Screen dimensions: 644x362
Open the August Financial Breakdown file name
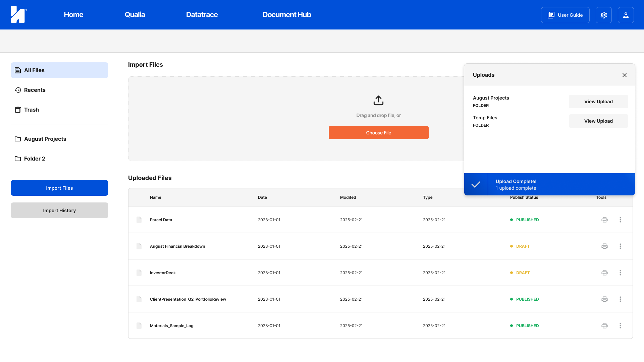tap(177, 246)
